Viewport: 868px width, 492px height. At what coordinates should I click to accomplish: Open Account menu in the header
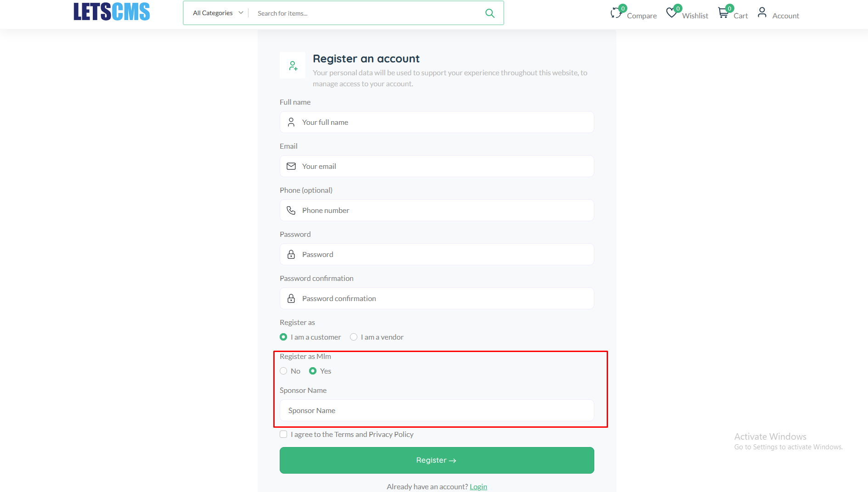[785, 15]
